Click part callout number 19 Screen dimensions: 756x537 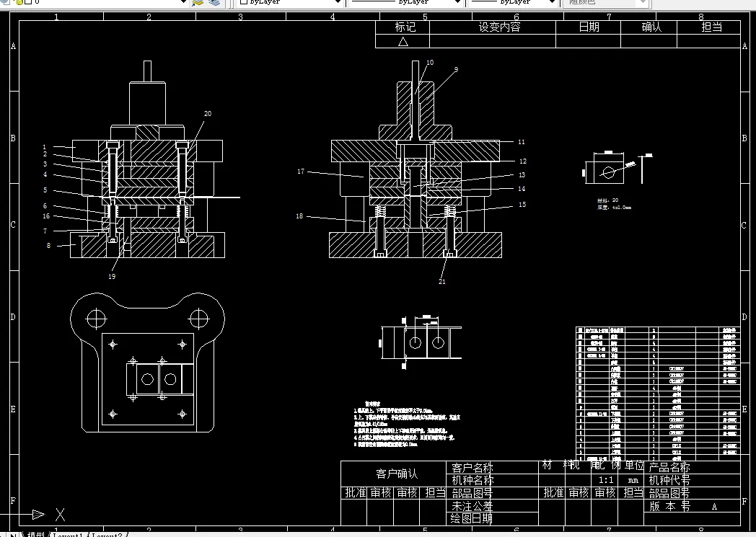point(112,277)
